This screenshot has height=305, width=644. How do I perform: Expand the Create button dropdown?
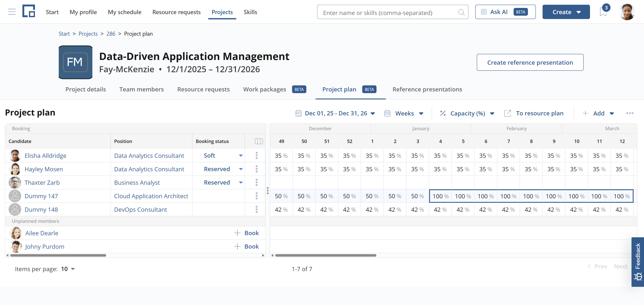566,12
